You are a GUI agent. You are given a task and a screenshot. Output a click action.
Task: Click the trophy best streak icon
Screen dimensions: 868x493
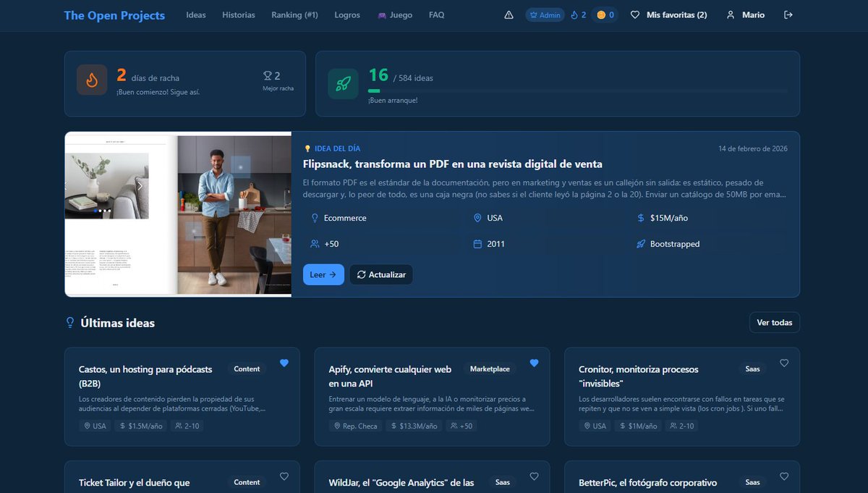point(268,75)
